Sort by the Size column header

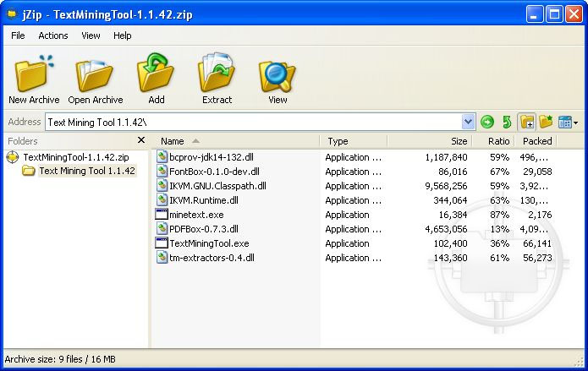[430, 141]
